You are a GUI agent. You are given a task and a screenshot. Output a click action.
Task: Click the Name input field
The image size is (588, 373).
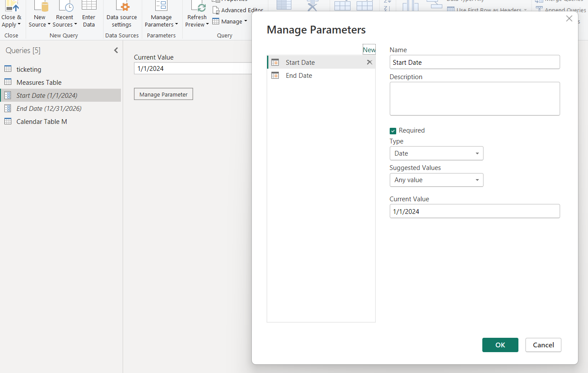pyautogui.click(x=474, y=62)
